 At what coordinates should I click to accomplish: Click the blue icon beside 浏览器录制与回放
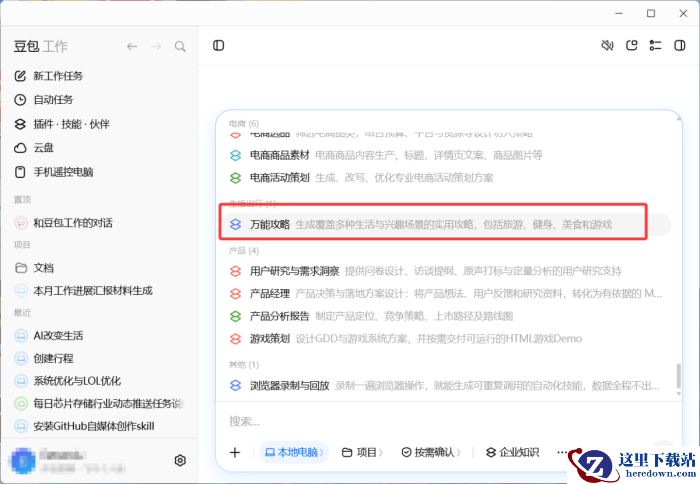pos(235,385)
